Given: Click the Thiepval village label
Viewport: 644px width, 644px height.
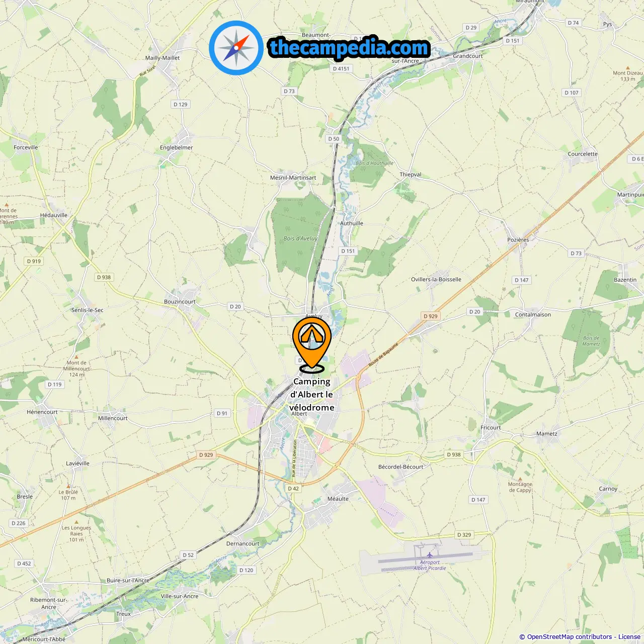Looking at the screenshot, I should [x=411, y=175].
